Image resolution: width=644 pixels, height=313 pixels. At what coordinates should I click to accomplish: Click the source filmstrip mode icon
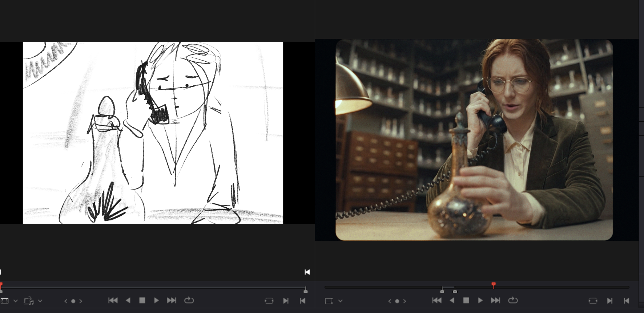(x=5, y=301)
